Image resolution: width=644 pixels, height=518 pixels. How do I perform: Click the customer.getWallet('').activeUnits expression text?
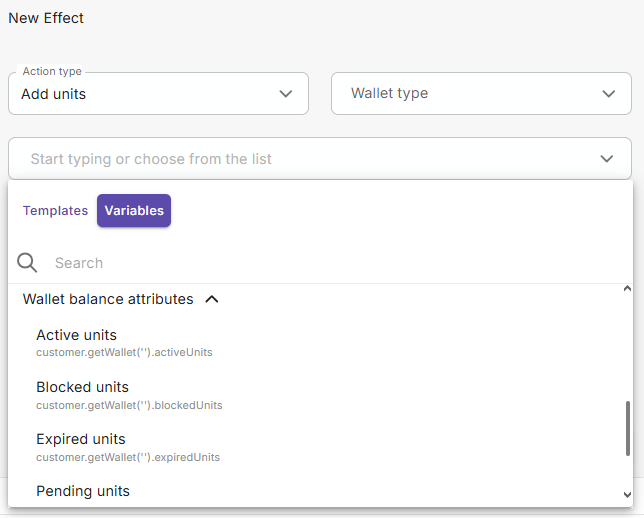tap(124, 353)
